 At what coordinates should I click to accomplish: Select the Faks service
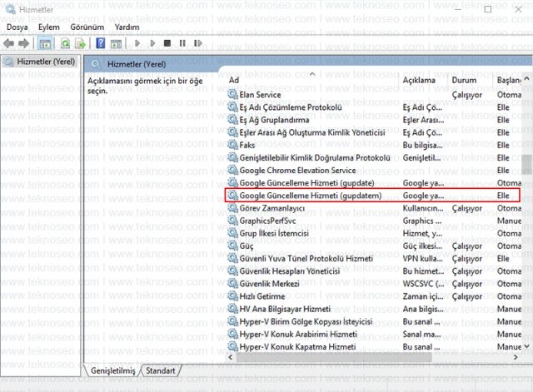374,145
